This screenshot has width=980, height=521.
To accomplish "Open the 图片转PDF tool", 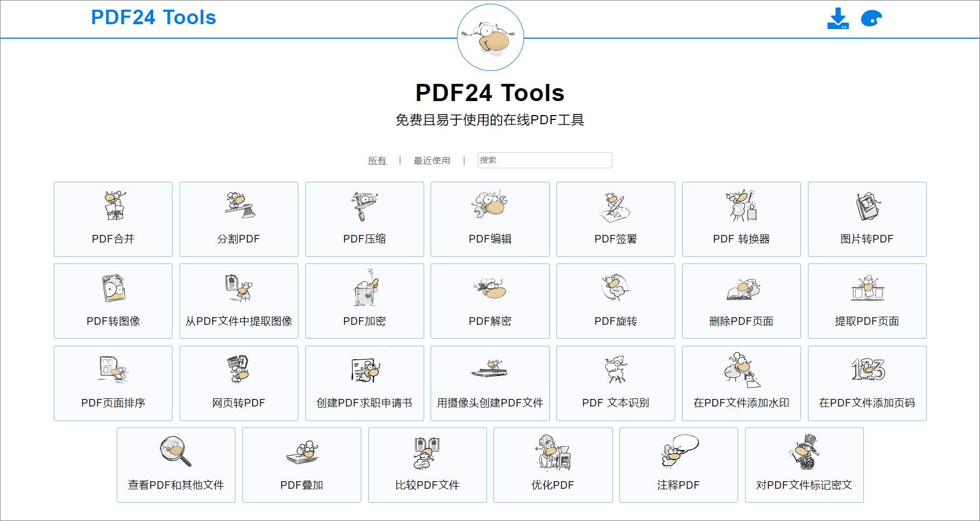I will click(x=867, y=219).
